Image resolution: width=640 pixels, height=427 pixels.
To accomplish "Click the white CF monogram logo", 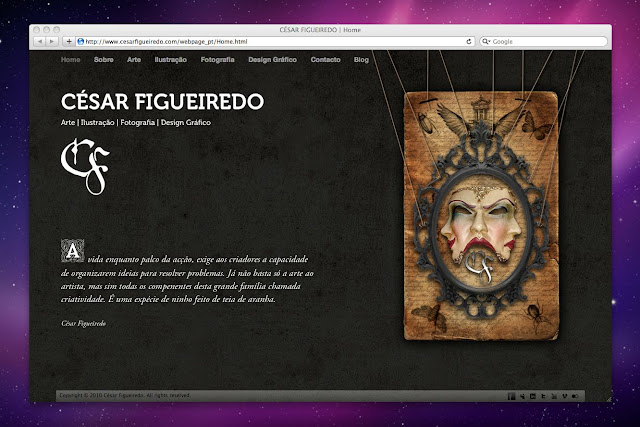I will coord(85,166).
